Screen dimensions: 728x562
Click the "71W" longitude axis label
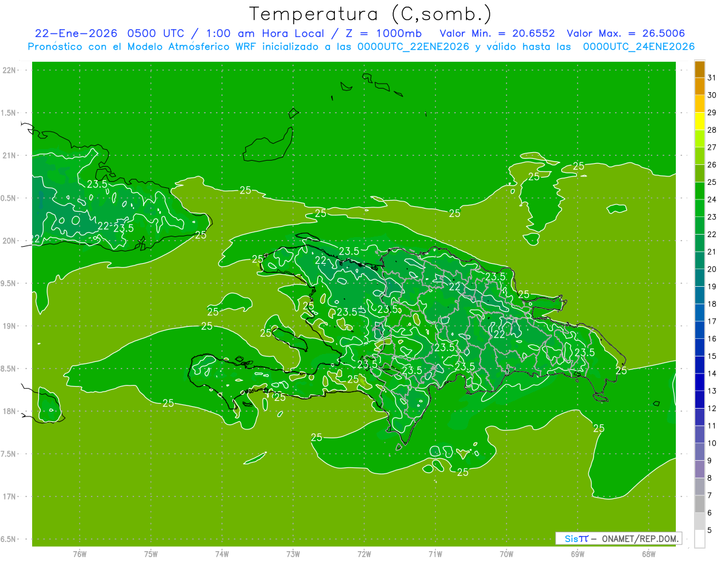435,554
